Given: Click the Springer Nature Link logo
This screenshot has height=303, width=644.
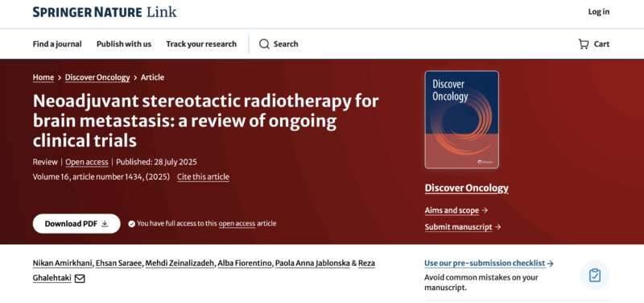Looking at the screenshot, I should pyautogui.click(x=105, y=12).
